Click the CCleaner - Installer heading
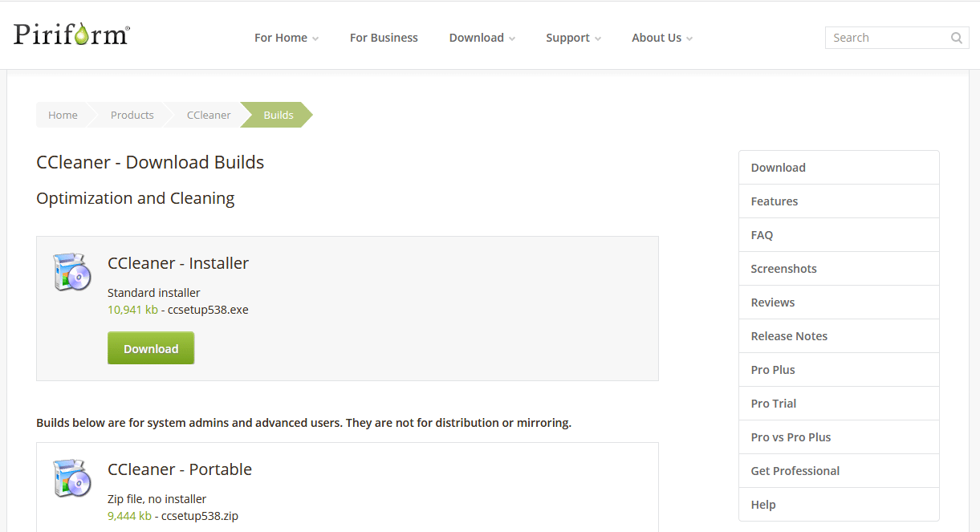The height and width of the screenshot is (532, 980). tap(178, 263)
